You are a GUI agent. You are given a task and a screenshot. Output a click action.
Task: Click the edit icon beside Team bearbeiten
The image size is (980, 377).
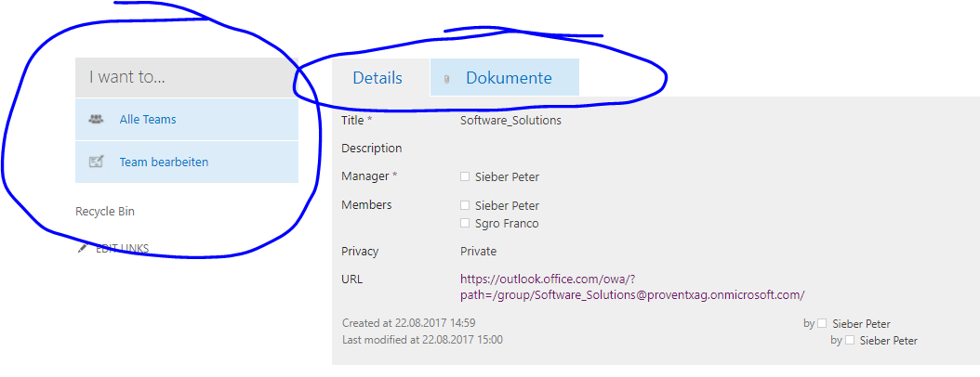click(95, 162)
